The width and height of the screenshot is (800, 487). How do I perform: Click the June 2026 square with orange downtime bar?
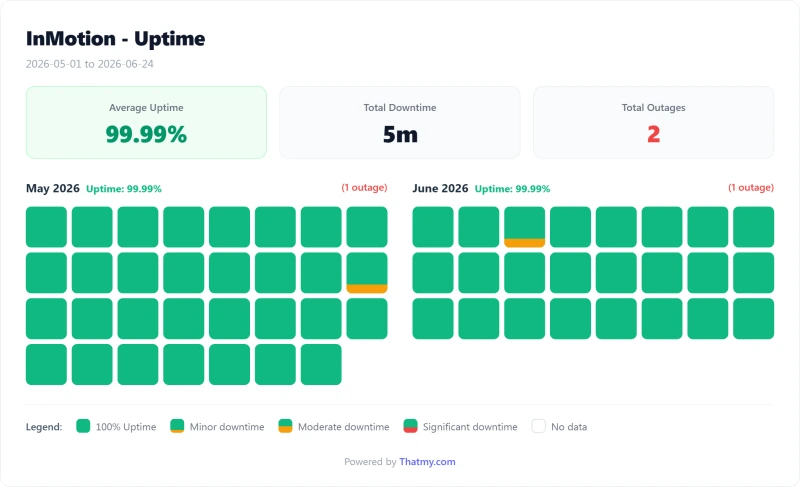pos(524,227)
